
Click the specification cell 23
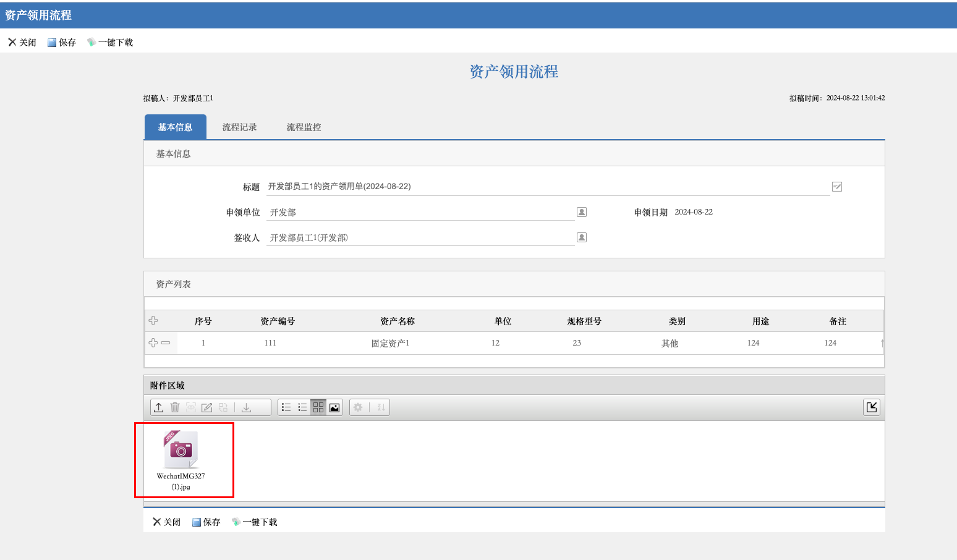577,343
